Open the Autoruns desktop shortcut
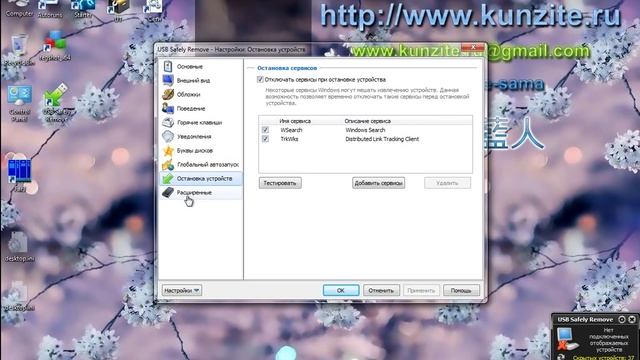 pos(50,9)
